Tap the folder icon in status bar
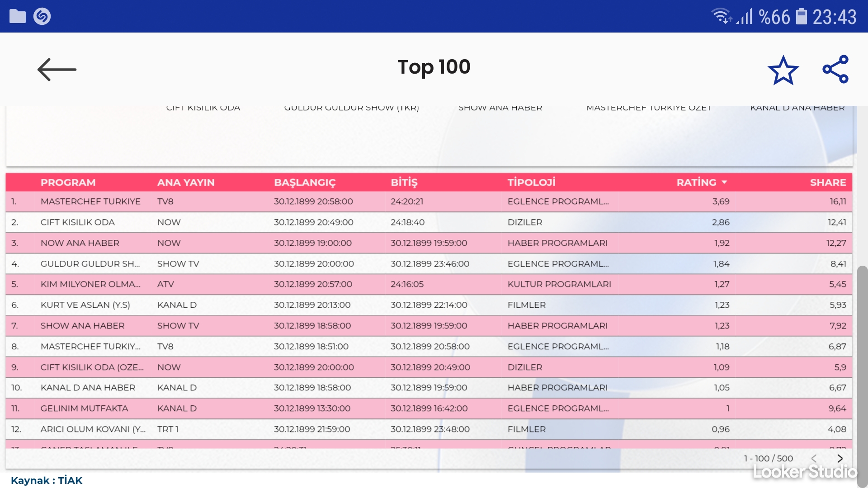Screen dimensions: 868x488 point(18,16)
